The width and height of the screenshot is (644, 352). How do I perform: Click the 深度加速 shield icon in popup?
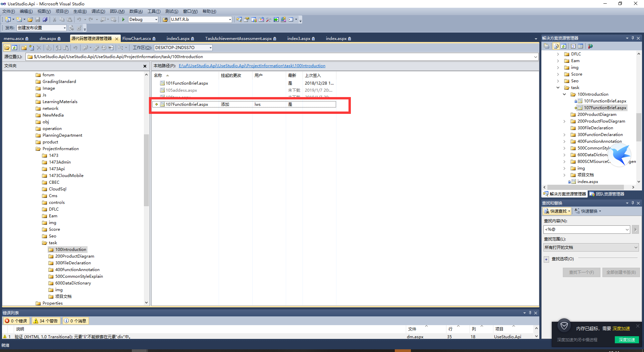pyautogui.click(x=564, y=325)
